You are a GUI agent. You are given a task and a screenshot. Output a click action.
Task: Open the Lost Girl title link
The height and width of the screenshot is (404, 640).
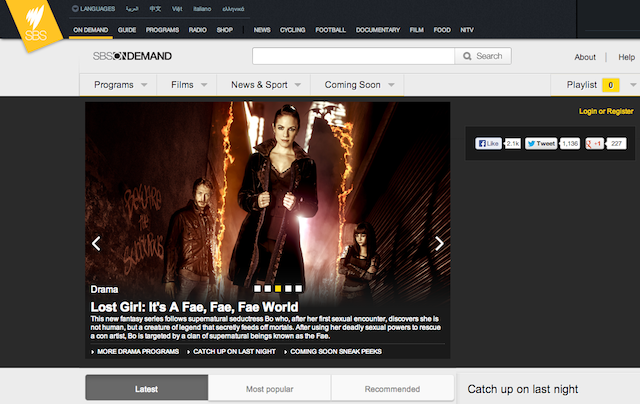194,307
